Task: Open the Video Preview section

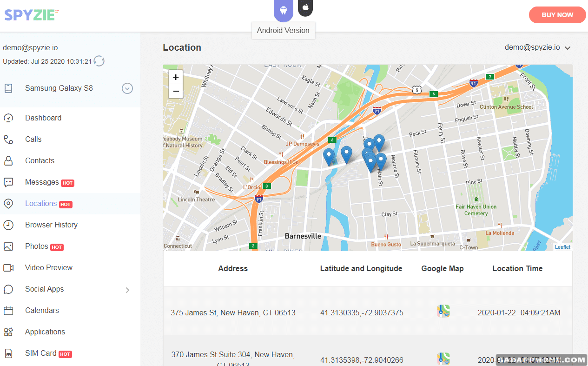Action: 48,267
